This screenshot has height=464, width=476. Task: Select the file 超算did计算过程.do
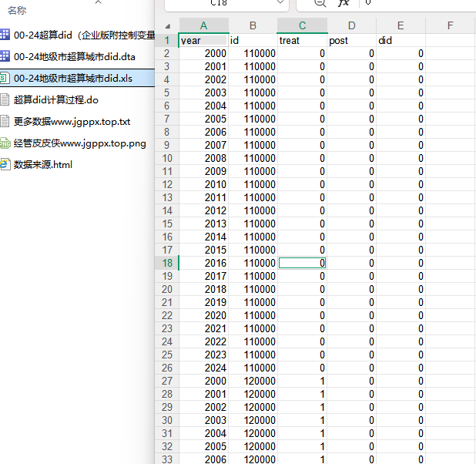click(x=56, y=100)
